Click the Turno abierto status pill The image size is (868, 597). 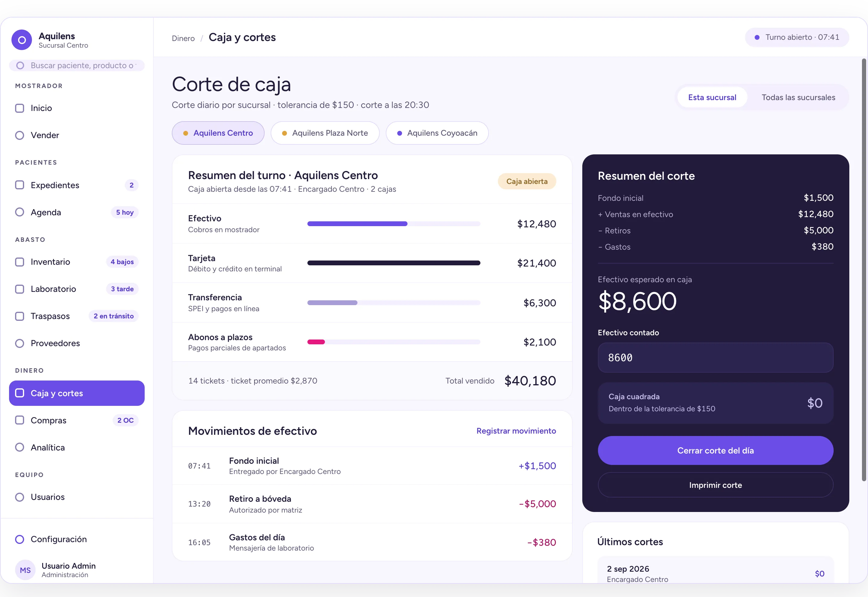tap(797, 37)
